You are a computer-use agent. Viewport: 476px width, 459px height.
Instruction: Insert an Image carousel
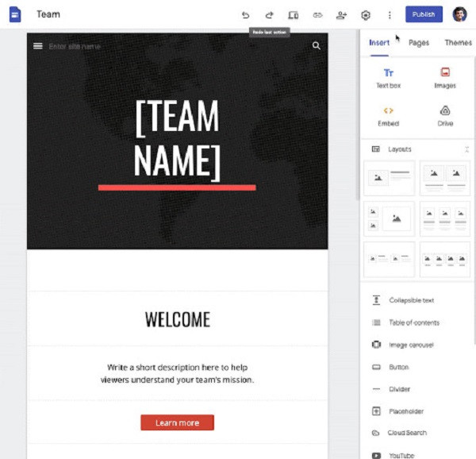coord(410,345)
